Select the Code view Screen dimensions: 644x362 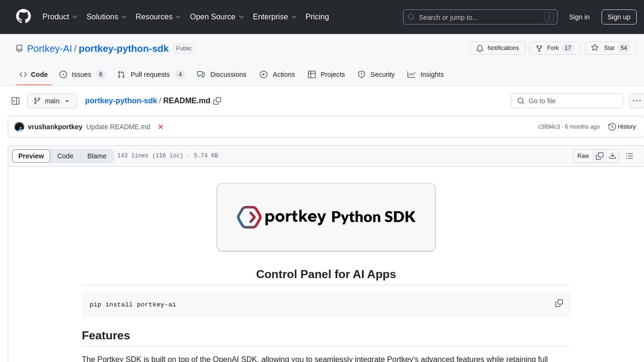tap(65, 156)
